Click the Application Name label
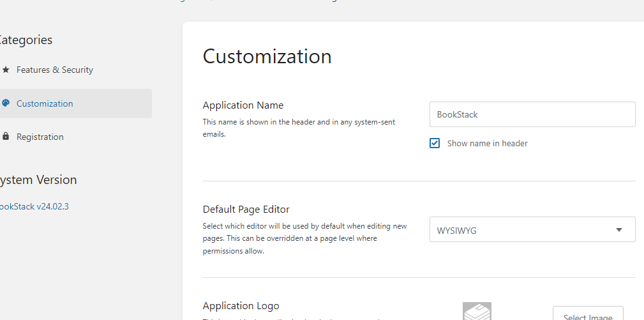Image resolution: width=644 pixels, height=320 pixels. (243, 105)
